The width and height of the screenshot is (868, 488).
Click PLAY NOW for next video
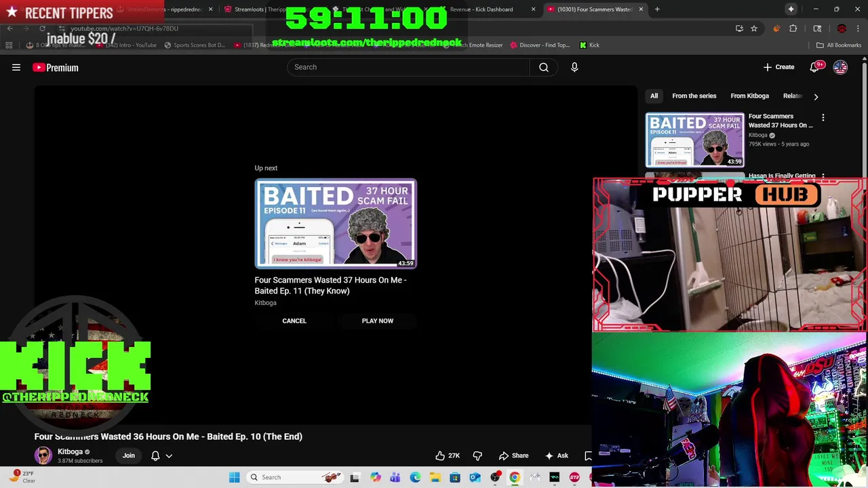tap(378, 321)
